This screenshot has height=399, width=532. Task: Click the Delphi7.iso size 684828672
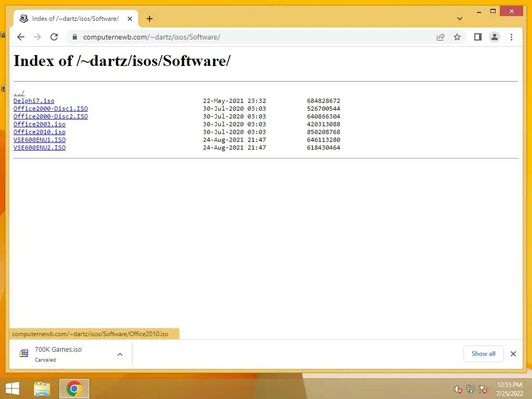pos(323,101)
